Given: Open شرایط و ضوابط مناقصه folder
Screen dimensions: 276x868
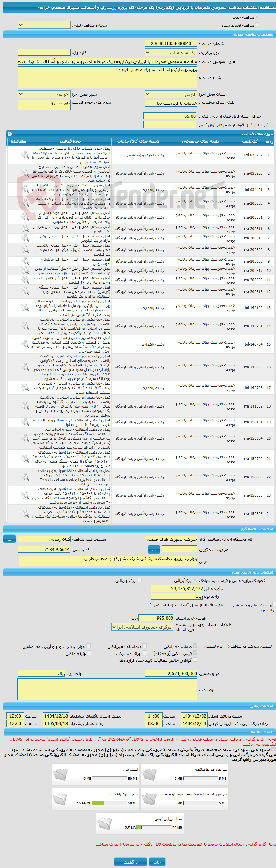Looking at the screenshot, I should point(149,774).
